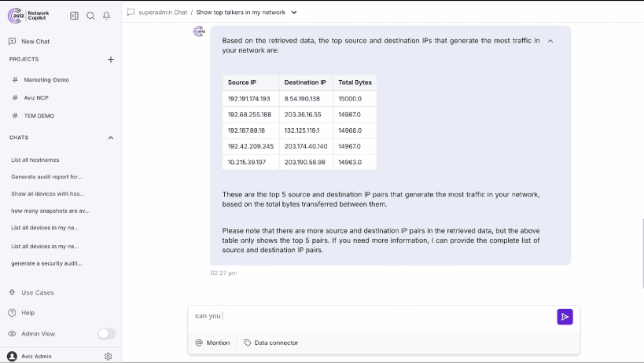Click the Mention button
Viewport: 644px width, 363px height.
pyautogui.click(x=212, y=343)
